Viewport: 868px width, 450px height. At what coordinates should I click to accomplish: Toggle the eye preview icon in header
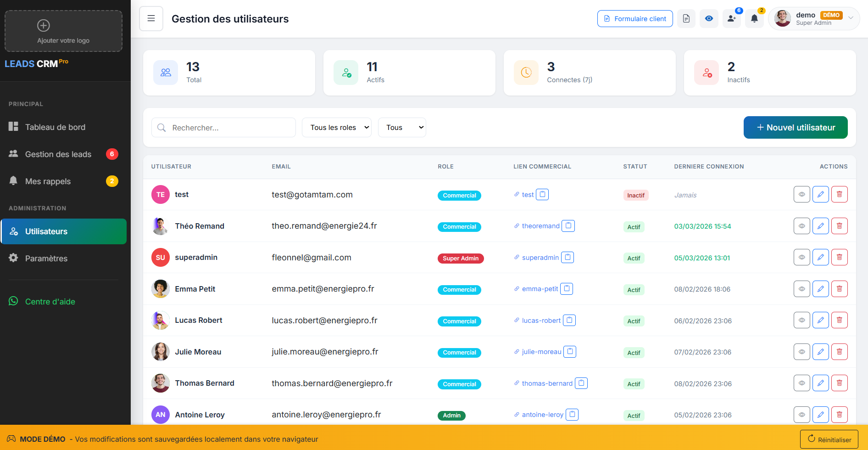pos(708,19)
